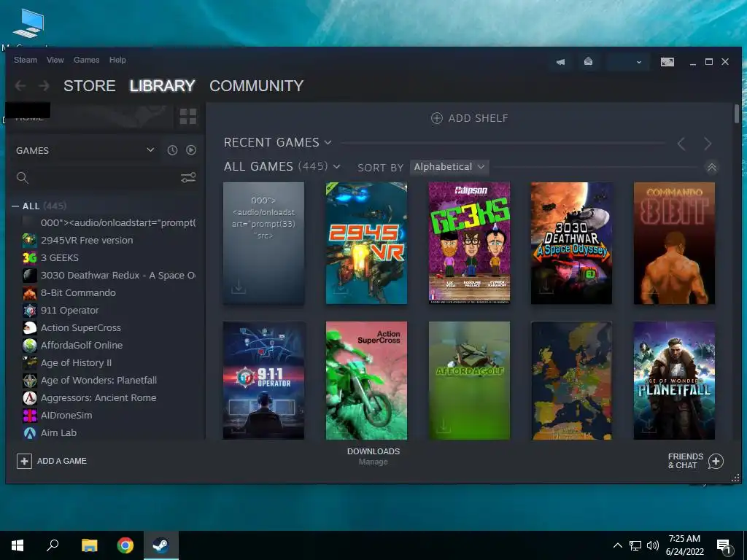
Task: Open the announcements megaphone icon
Action: coord(561,62)
